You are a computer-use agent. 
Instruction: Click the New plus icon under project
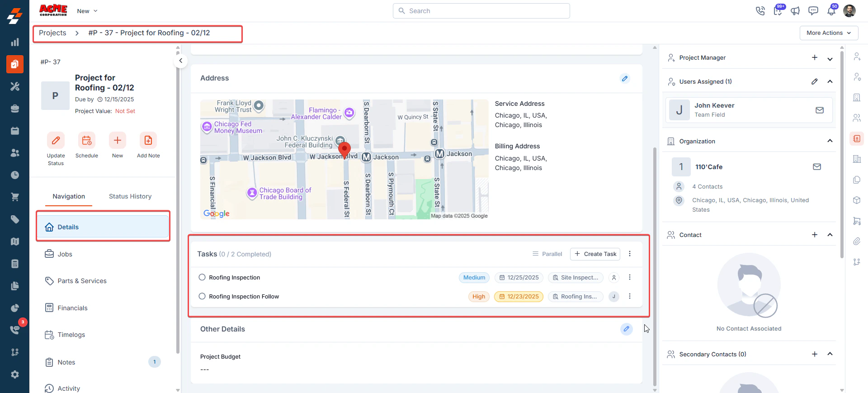tap(118, 140)
